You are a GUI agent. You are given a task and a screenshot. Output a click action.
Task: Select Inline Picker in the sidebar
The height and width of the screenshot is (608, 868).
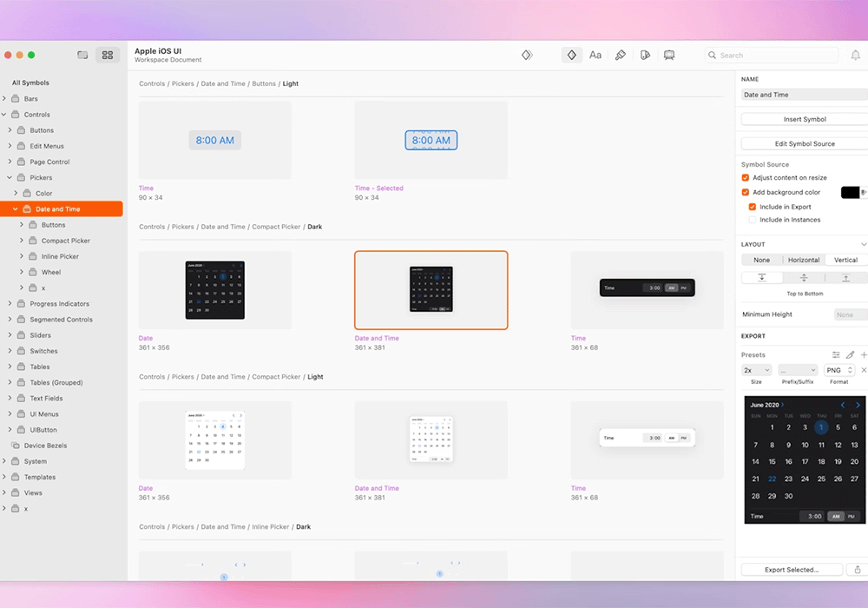click(60, 256)
